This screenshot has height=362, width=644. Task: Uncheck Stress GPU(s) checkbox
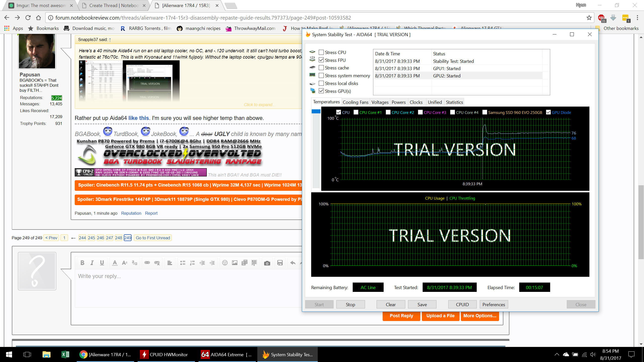pyautogui.click(x=321, y=91)
